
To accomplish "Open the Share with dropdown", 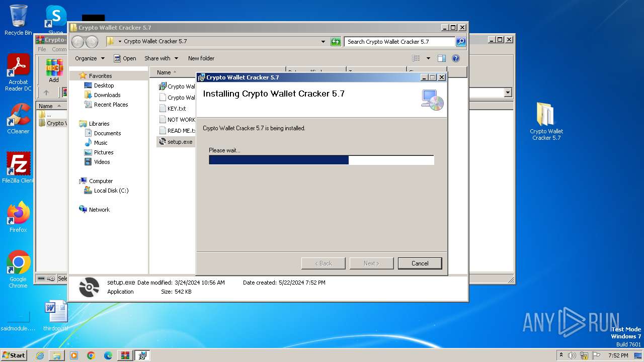I will [x=161, y=58].
